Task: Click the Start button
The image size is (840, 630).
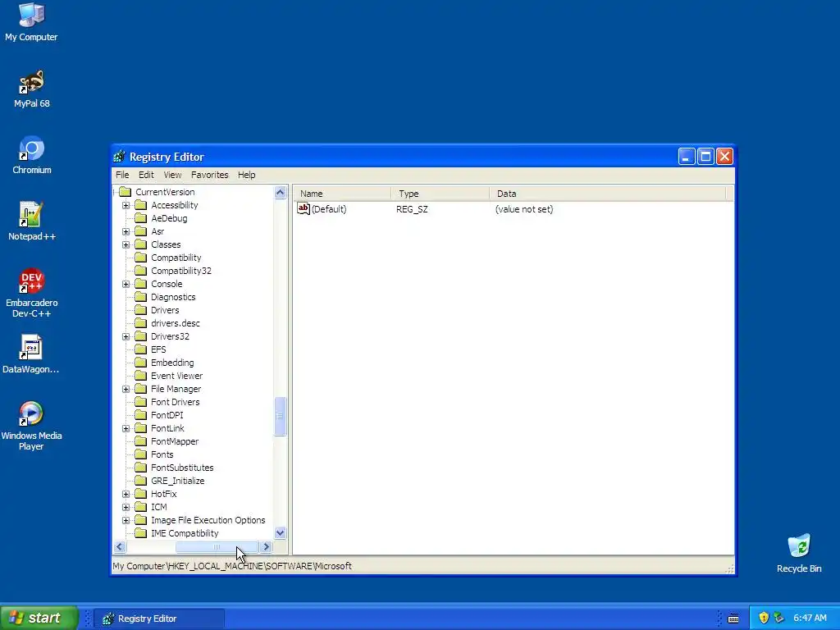Action: [x=39, y=618]
